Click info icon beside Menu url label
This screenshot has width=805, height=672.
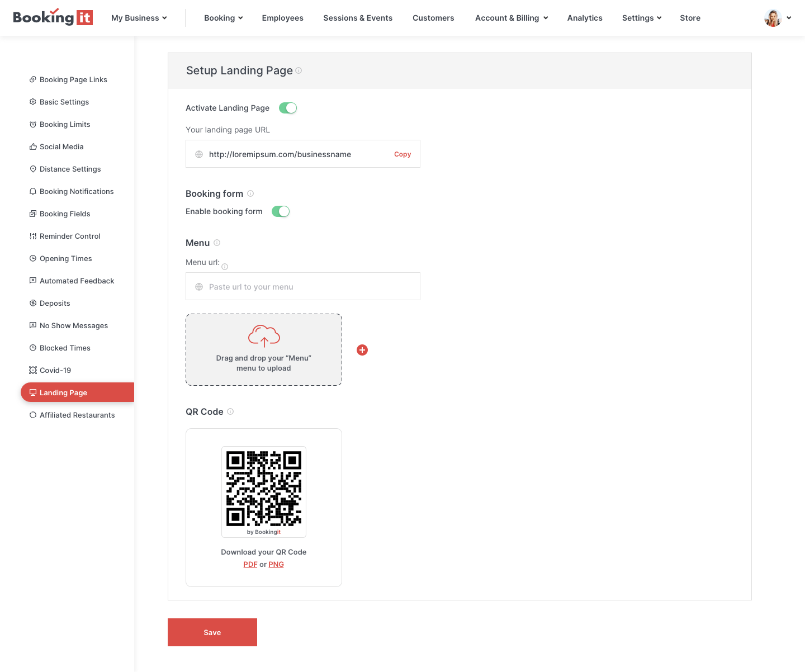(225, 267)
